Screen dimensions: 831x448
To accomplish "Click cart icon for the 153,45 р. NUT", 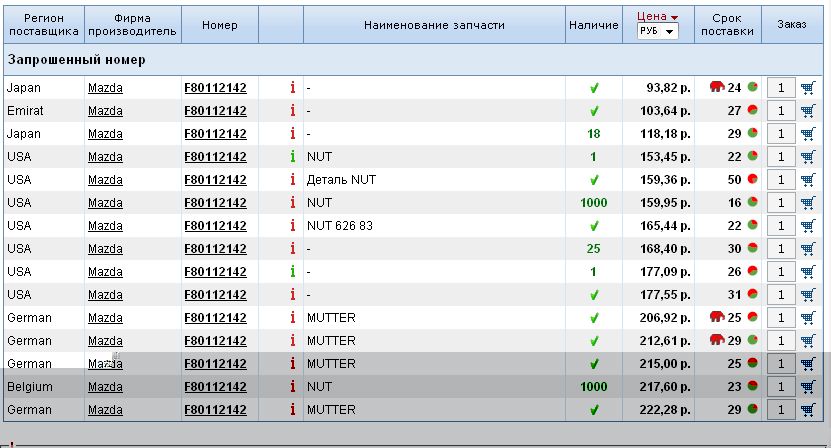I will [808, 157].
